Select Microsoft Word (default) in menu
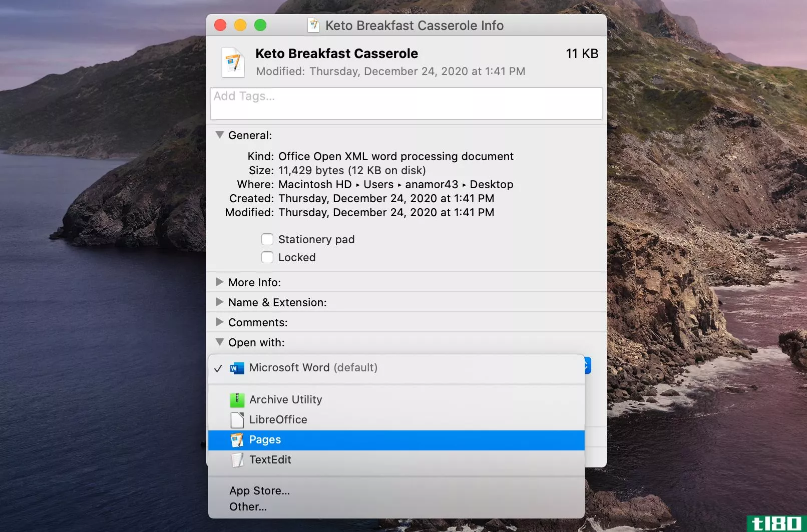807x532 pixels. [x=396, y=368]
